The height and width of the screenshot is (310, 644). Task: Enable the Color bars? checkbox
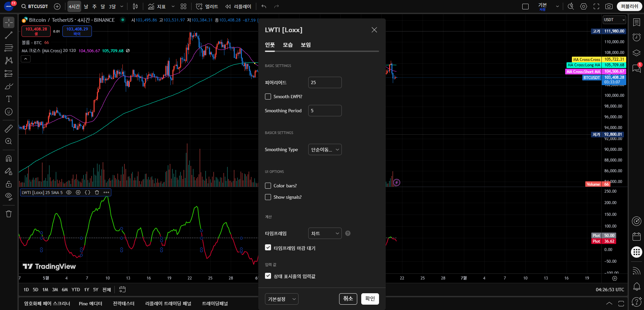coord(268,186)
